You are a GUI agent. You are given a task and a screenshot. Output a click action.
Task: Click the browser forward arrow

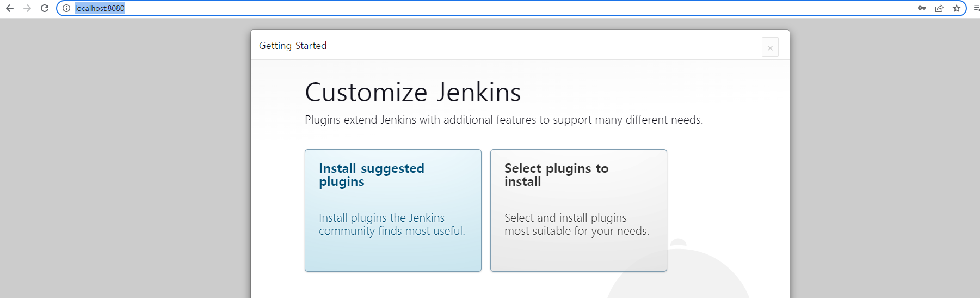(x=27, y=8)
